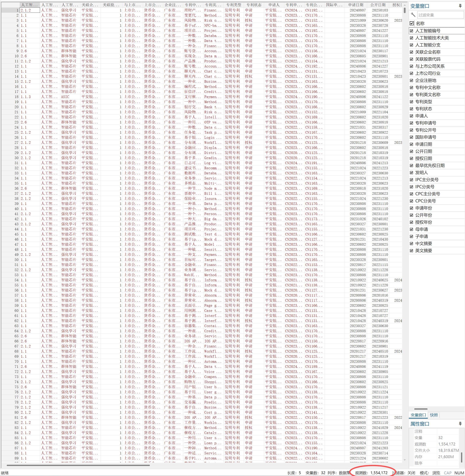This screenshot has width=465, height=476.
Task: Click the wrench icon beside filter box
Action: point(413,15)
